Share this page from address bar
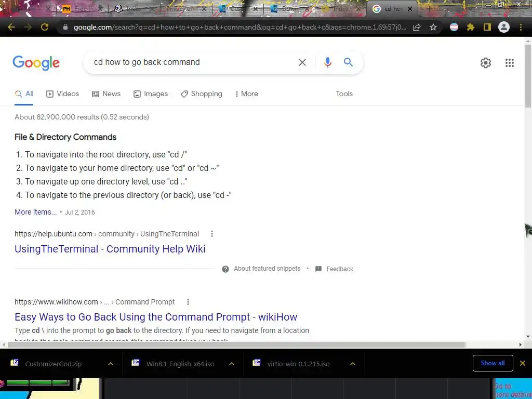This screenshot has width=532, height=399. (417, 27)
